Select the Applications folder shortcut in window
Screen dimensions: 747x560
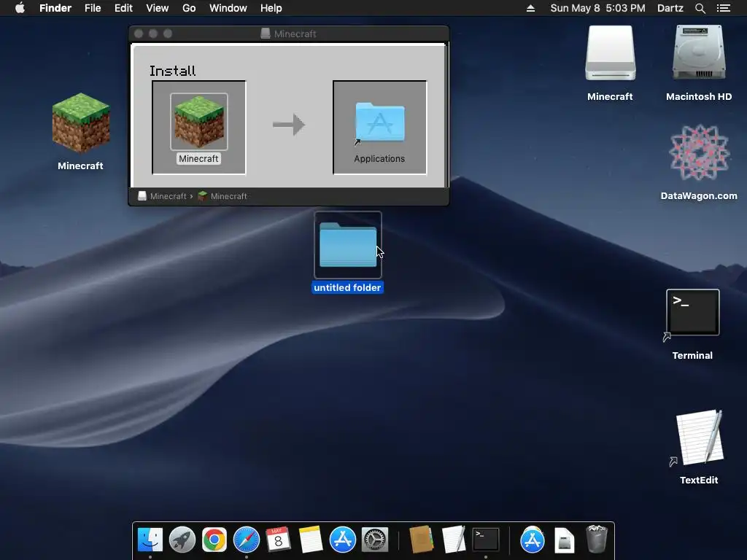tap(379, 122)
